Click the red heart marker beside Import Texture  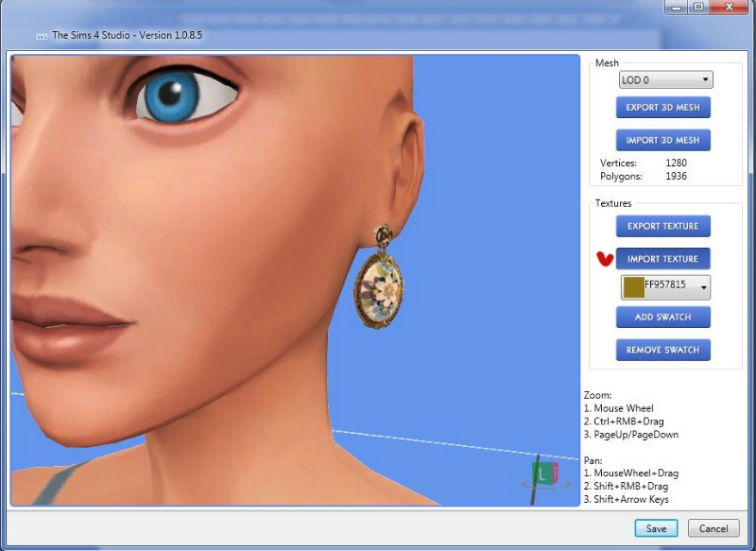[x=605, y=259]
